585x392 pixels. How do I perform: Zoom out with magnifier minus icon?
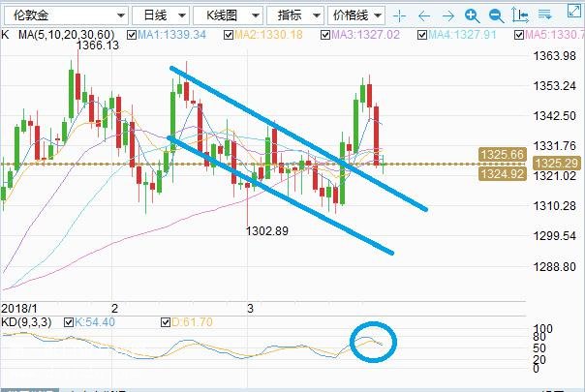click(496, 15)
